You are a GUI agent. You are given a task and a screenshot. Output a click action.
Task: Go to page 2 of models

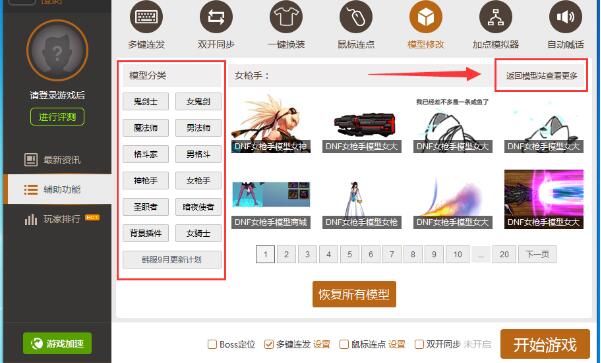pos(286,254)
